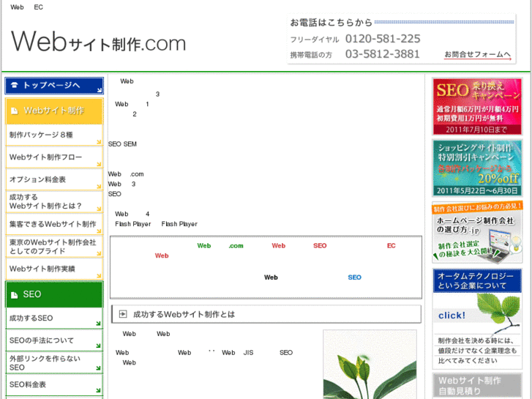Open the トップページへ navigation button
Image resolution: width=532 pixels, height=399 pixels.
point(54,86)
